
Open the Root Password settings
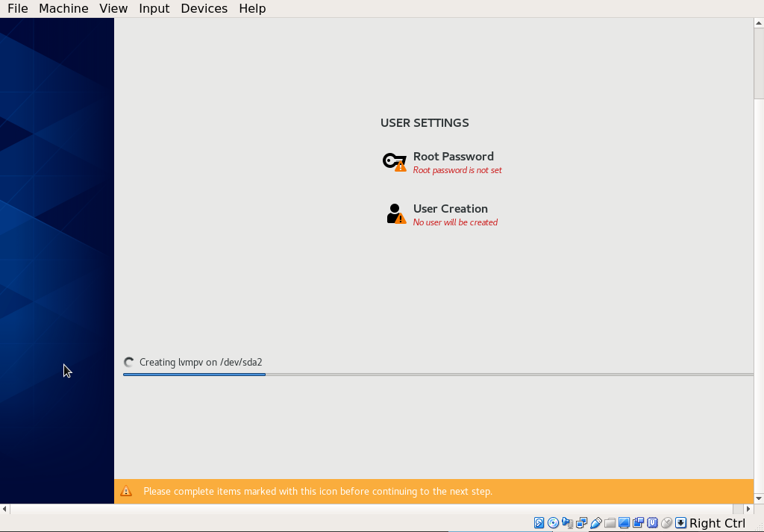click(453, 156)
